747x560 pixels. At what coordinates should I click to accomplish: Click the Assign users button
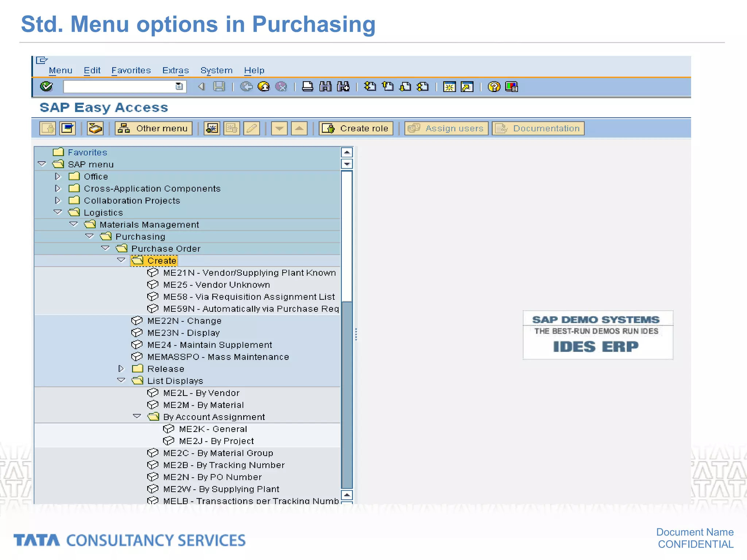(446, 128)
